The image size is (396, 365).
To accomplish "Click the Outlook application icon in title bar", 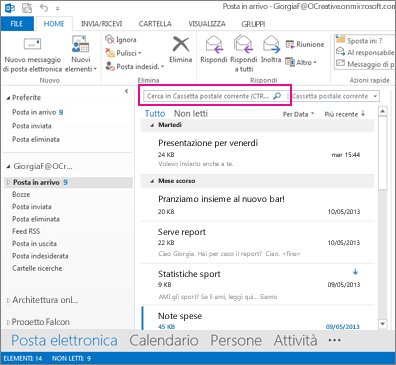I will click(x=10, y=8).
